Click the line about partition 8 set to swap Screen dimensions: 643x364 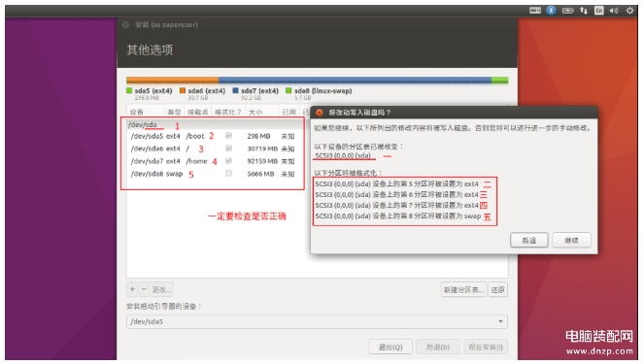tap(398, 216)
